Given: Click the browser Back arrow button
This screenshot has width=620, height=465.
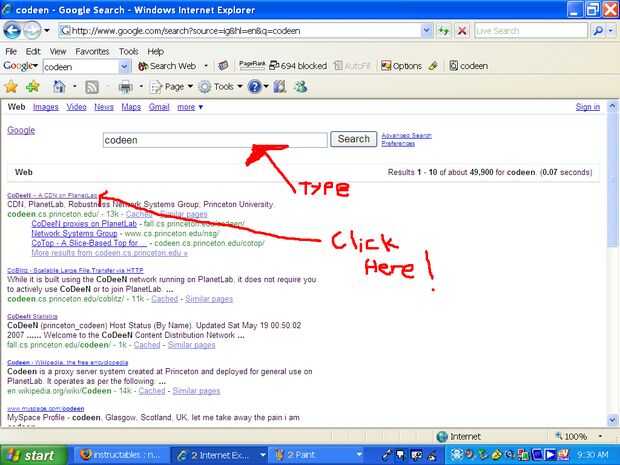Looking at the screenshot, I should (x=12, y=30).
